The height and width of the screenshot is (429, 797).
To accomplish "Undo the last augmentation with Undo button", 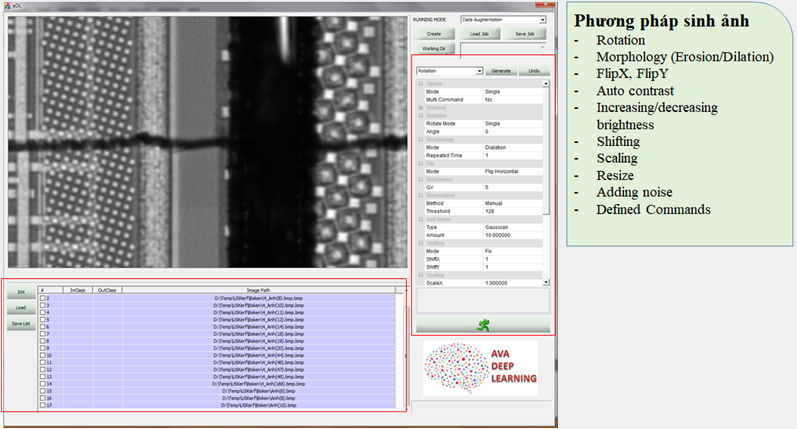I will 534,71.
